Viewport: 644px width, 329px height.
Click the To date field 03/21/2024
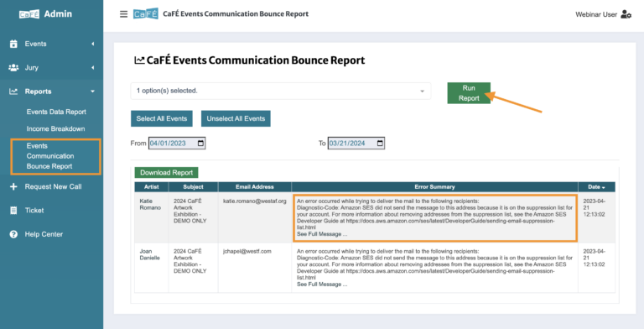356,144
